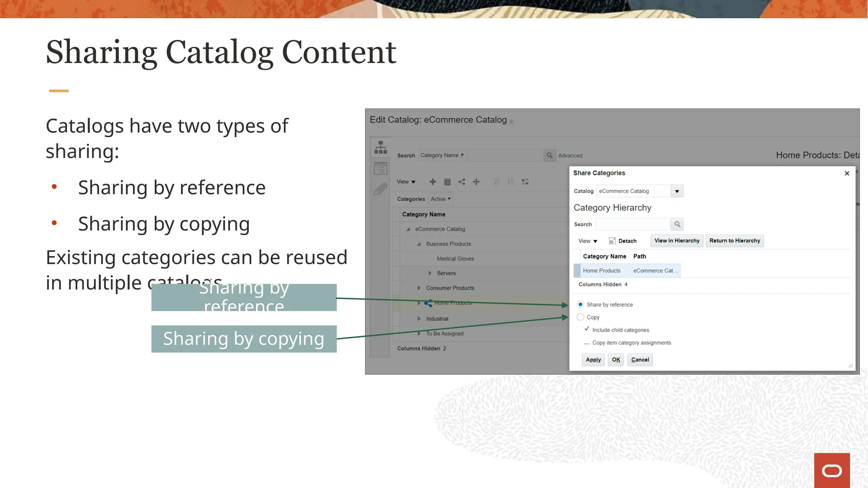Click the favorite star next to catalog title

pyautogui.click(x=512, y=122)
